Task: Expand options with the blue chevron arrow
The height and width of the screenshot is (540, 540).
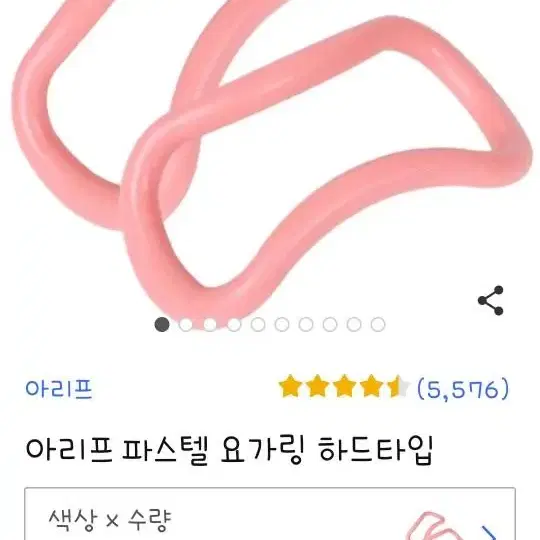Action: tap(489, 532)
